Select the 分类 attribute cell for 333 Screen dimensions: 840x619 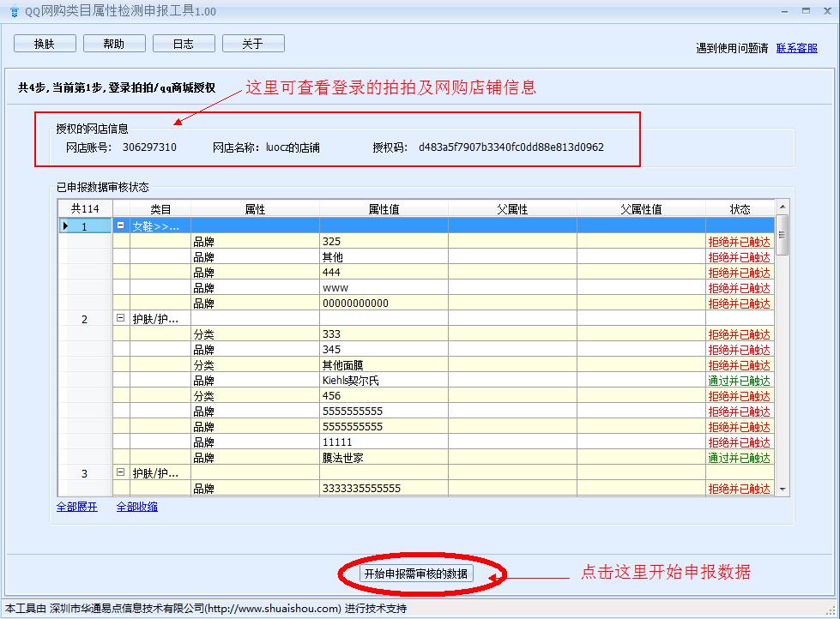pyautogui.click(x=255, y=334)
